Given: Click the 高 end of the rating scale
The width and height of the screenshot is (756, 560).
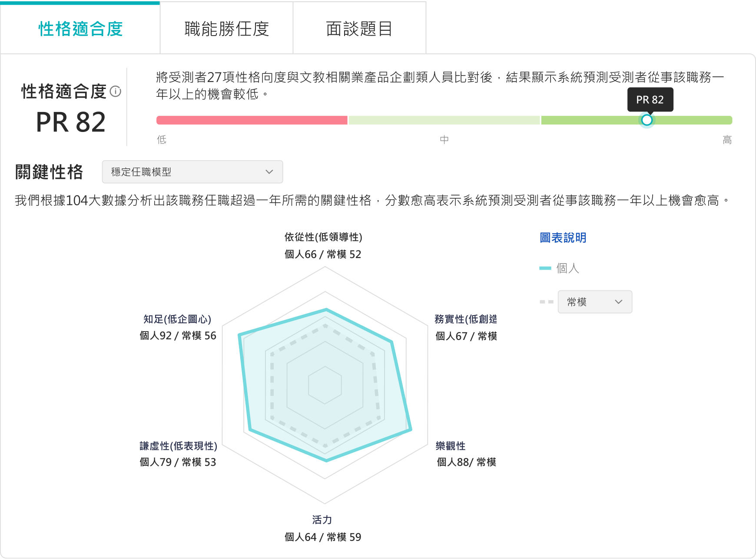Looking at the screenshot, I should (728, 139).
